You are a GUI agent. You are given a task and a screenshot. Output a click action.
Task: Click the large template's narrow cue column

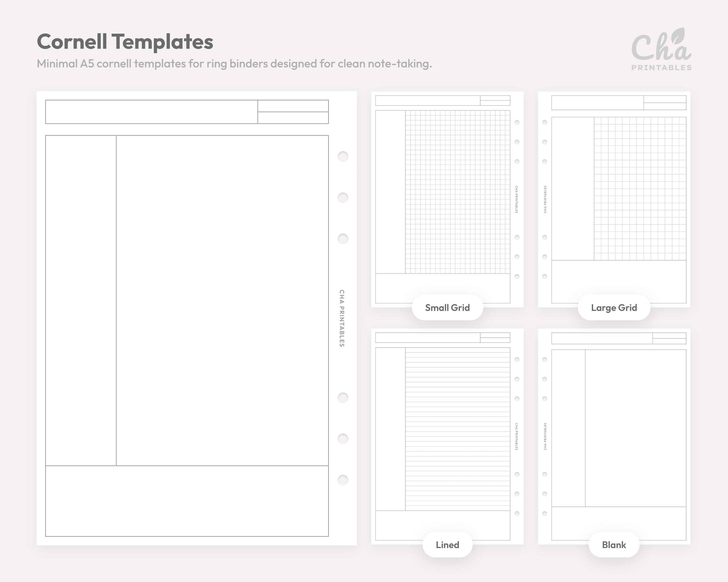81,301
